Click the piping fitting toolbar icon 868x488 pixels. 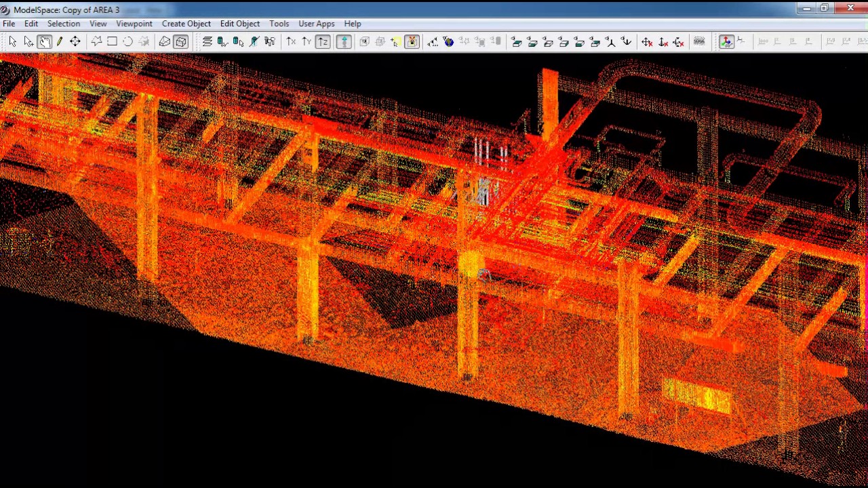tap(269, 42)
